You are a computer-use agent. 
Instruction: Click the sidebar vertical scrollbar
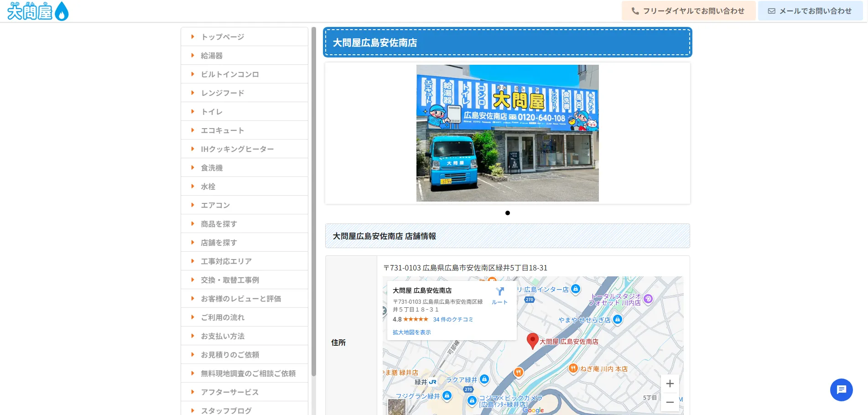(x=314, y=201)
